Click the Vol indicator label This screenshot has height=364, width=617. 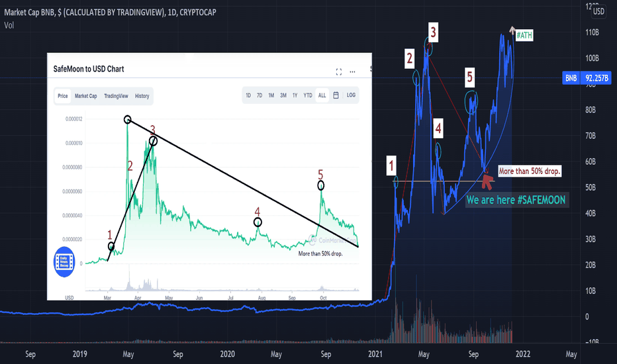[9, 25]
